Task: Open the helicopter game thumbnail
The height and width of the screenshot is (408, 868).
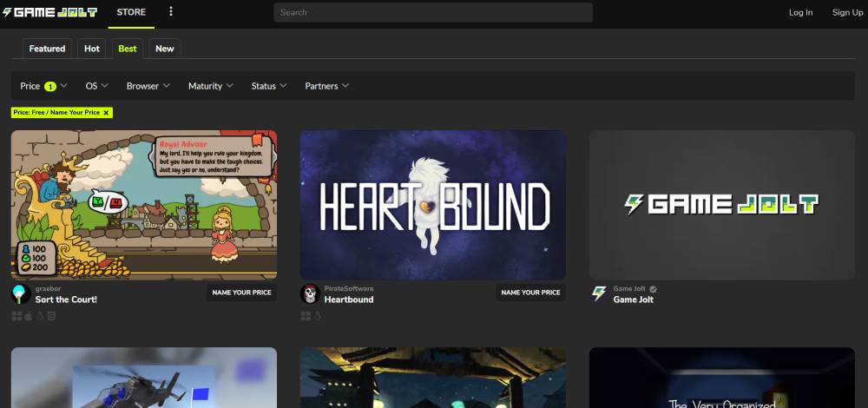Action: point(144,378)
